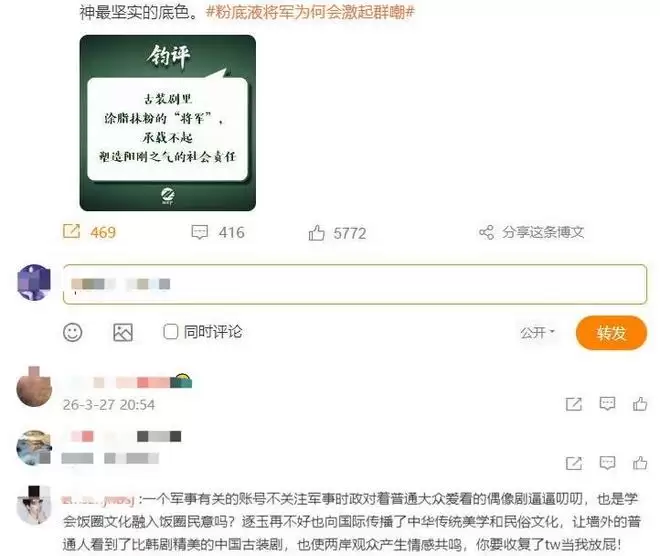Click the insert image icon
The image size is (660, 556).
click(123, 333)
